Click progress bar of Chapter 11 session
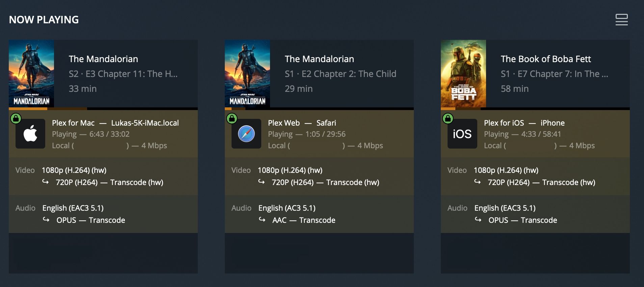Viewport: 644px width, 287px height. pyautogui.click(x=103, y=109)
